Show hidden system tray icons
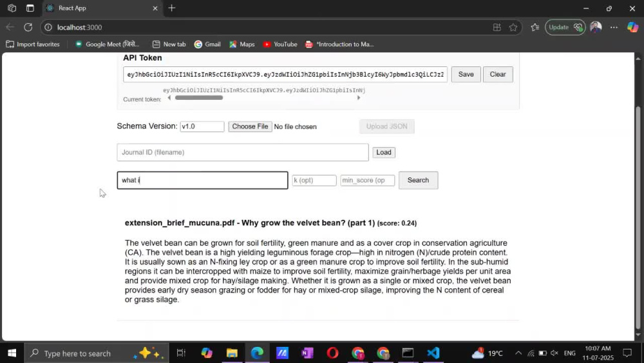The width and height of the screenshot is (644, 363). pyautogui.click(x=518, y=353)
